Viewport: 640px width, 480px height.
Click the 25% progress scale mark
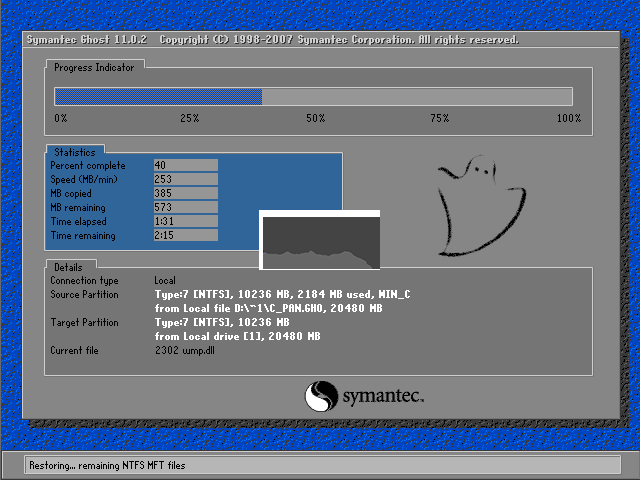(190, 118)
